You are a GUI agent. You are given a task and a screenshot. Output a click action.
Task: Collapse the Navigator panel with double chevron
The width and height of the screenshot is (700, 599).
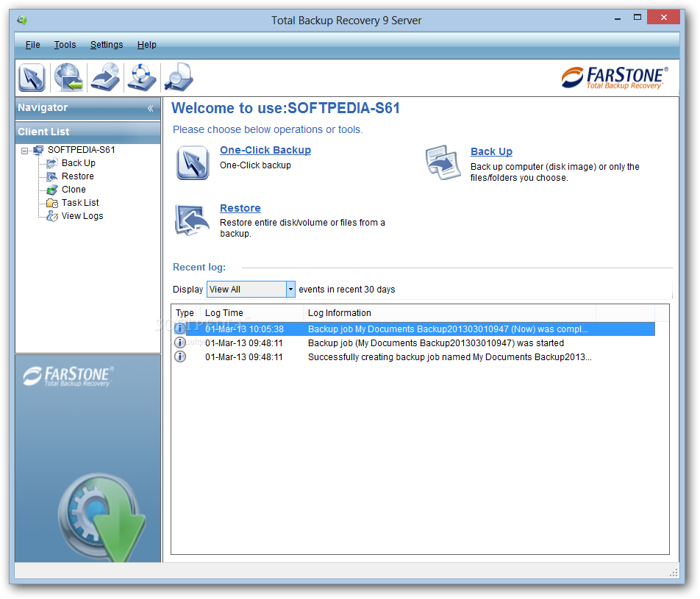coord(151,108)
